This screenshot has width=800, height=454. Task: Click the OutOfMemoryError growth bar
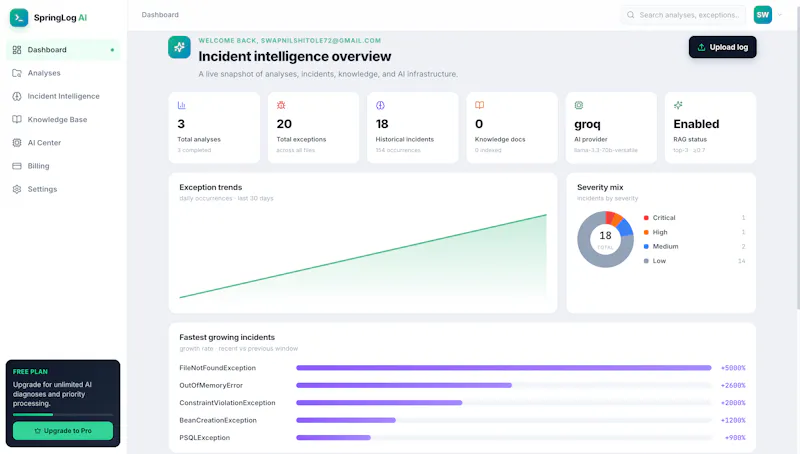point(404,385)
